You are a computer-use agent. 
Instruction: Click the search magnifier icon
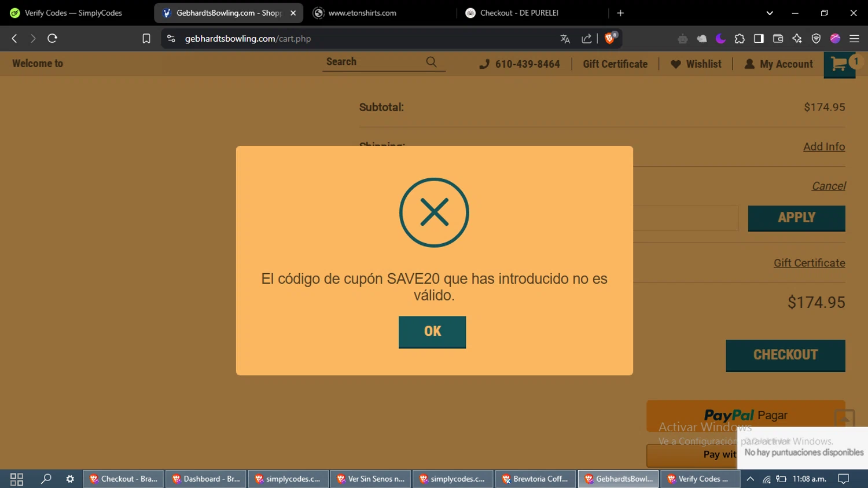pos(431,62)
